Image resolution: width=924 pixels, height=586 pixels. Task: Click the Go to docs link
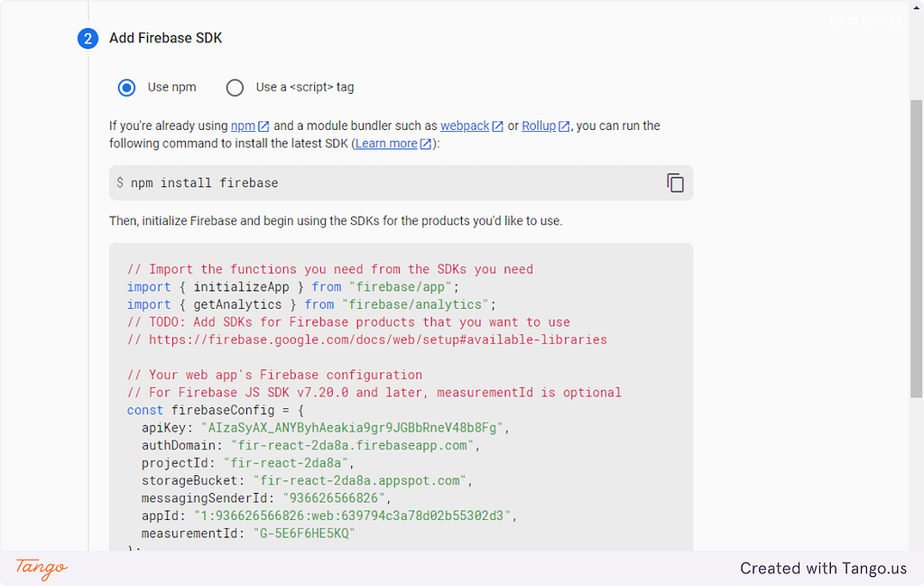tap(857, 20)
